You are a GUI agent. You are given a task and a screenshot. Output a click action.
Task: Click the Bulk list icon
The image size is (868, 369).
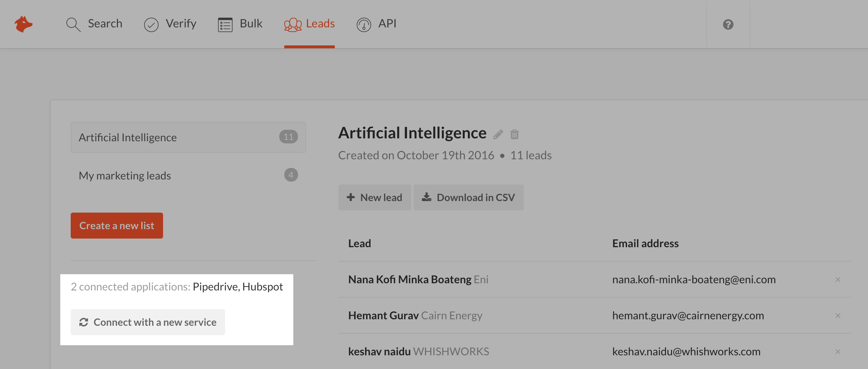[225, 25]
